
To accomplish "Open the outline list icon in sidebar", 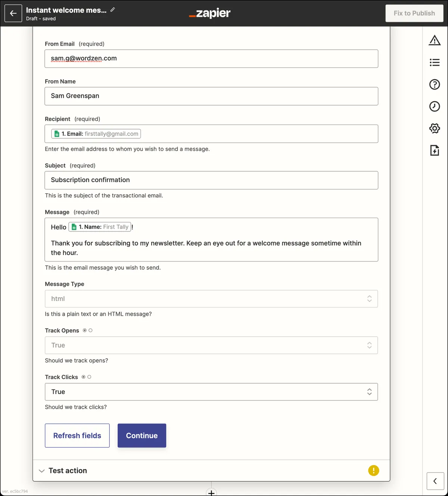I will [x=435, y=62].
